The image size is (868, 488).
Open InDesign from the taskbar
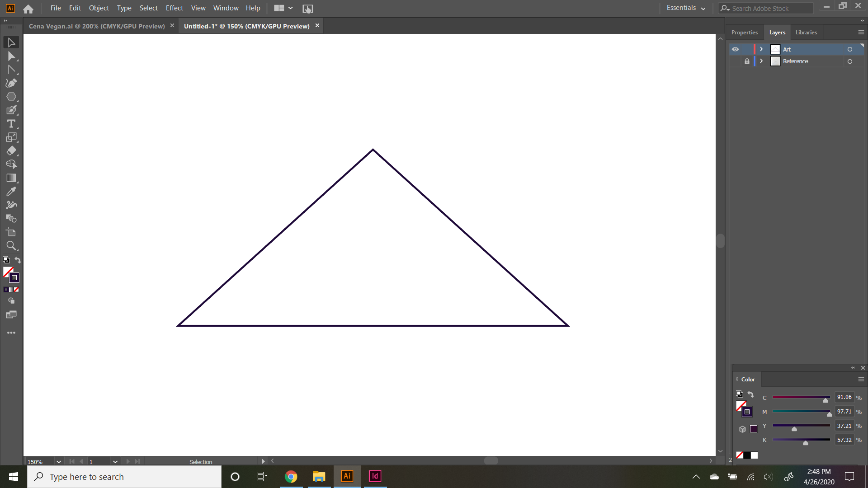tap(375, 476)
